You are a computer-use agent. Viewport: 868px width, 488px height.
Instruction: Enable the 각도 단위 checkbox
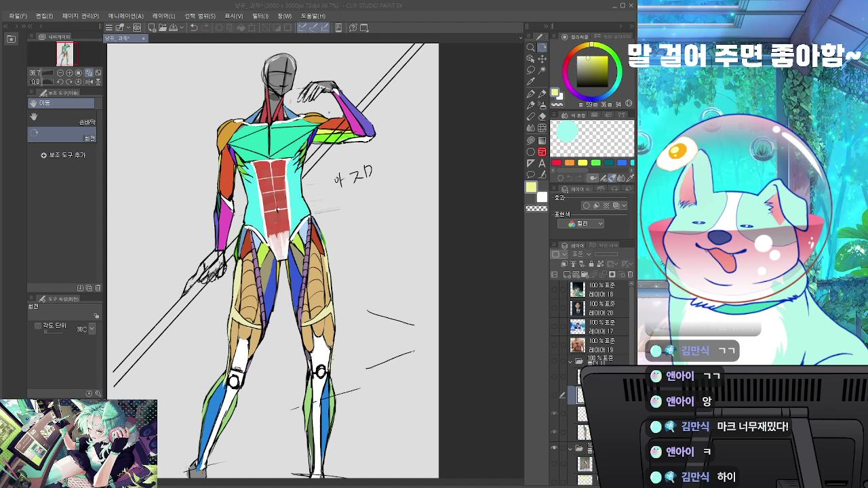[x=38, y=326]
